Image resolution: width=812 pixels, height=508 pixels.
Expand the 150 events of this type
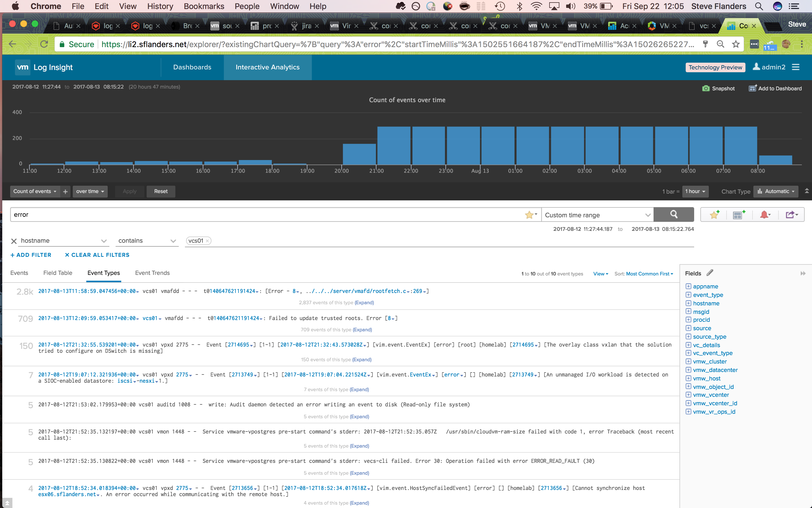click(362, 360)
